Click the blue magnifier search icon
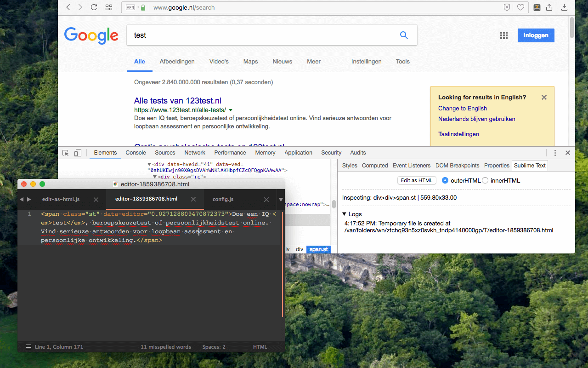Screen dimensions: 588x368 [x=404, y=35]
